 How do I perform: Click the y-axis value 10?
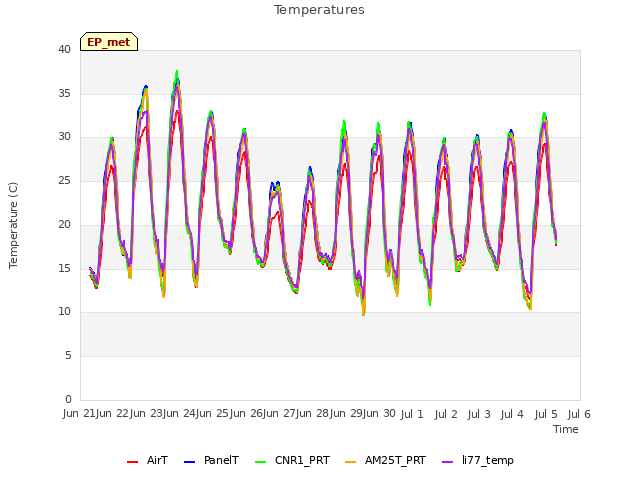[64, 312]
